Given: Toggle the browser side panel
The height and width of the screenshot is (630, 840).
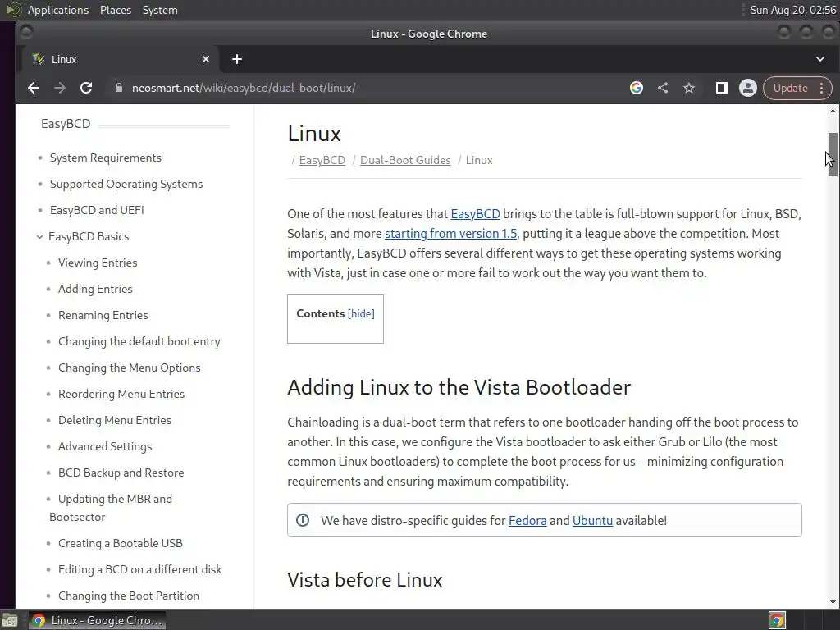Looking at the screenshot, I should coord(722,88).
